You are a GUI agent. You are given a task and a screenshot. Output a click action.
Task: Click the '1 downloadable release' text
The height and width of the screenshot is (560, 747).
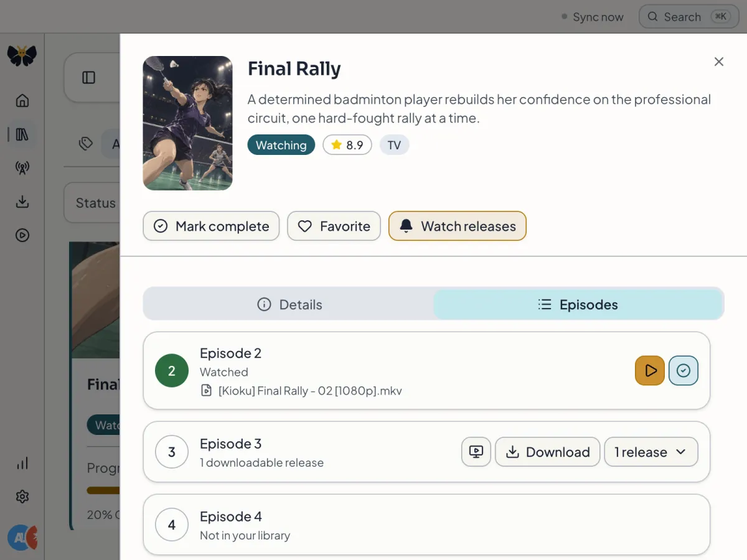point(261,463)
